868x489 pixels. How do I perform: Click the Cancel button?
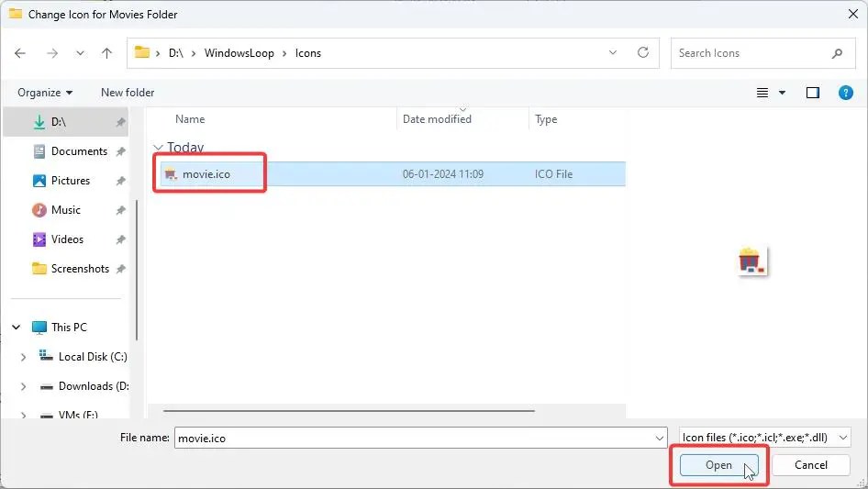[811, 465]
